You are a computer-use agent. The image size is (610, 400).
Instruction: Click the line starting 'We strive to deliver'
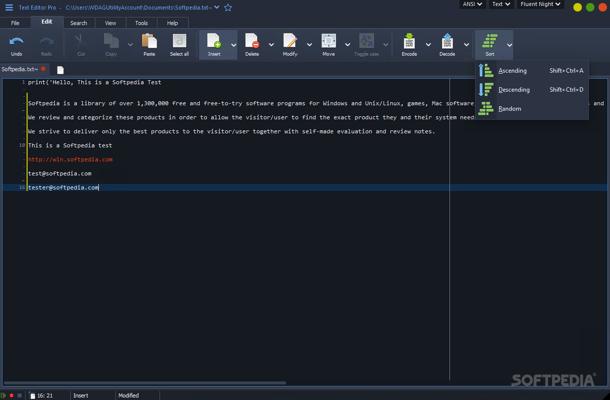click(x=231, y=131)
